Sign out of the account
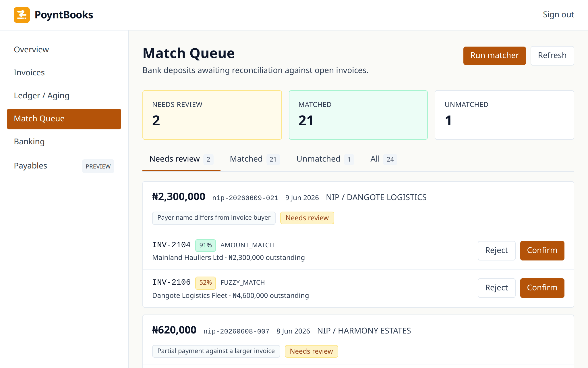This screenshot has width=588, height=368. 558,15
